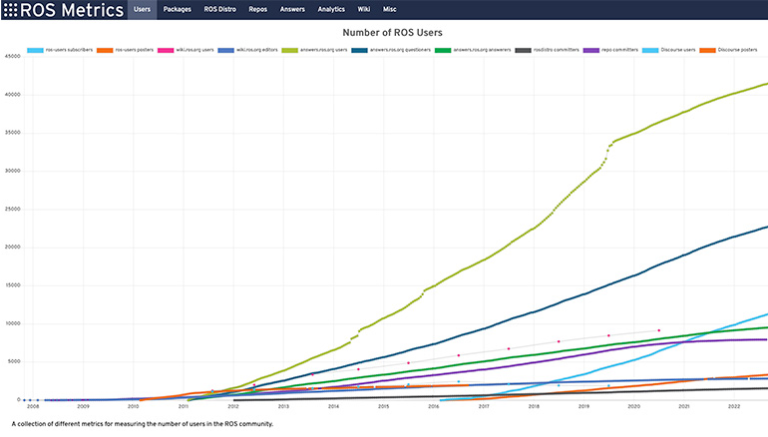Switch to the Packages tab
Screen dimensions: 768x437
coord(178,9)
